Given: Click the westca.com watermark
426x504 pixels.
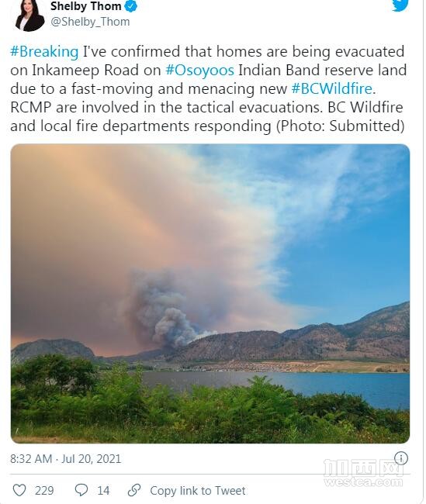Looking at the screenshot, I should 364,472.
